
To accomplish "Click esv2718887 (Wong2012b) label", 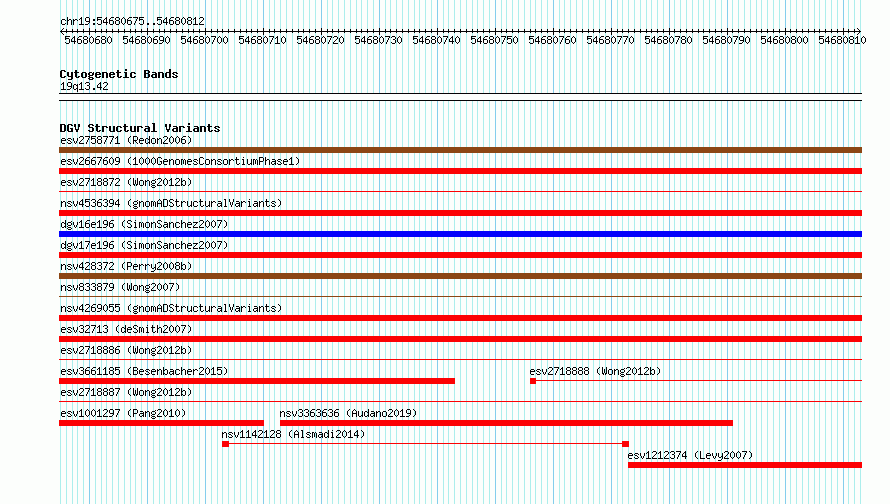I will point(126,392).
